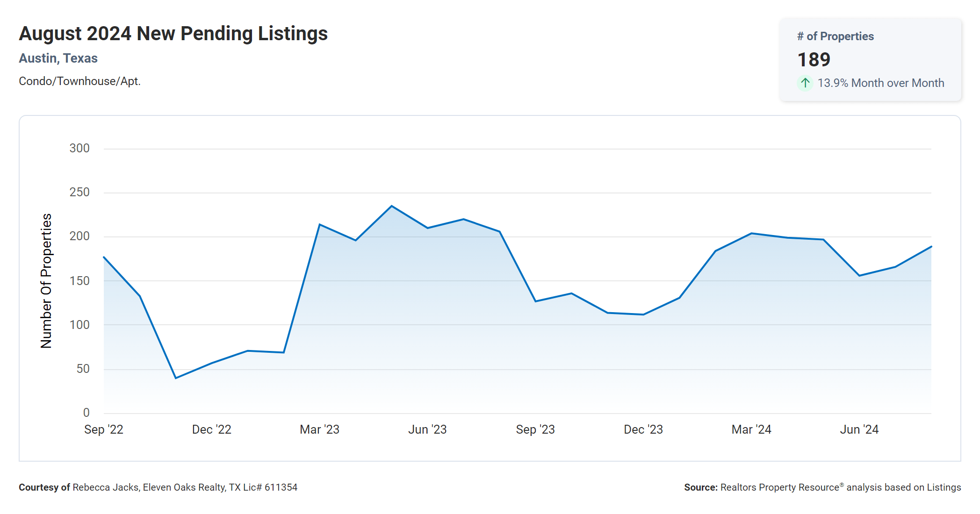Click the chart peak data point near 235
The height and width of the screenshot is (514, 980).
[392, 206]
